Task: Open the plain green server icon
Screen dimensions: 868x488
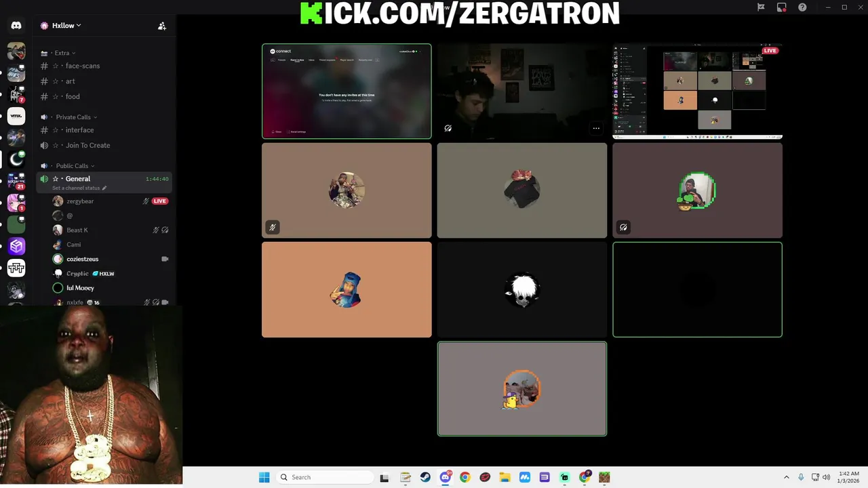Action: tap(16, 225)
